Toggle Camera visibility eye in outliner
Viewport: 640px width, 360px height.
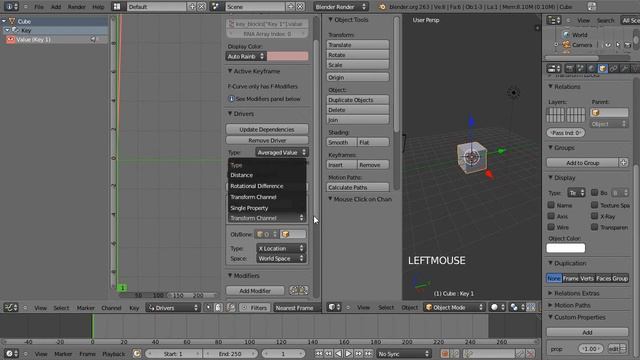coord(608,45)
